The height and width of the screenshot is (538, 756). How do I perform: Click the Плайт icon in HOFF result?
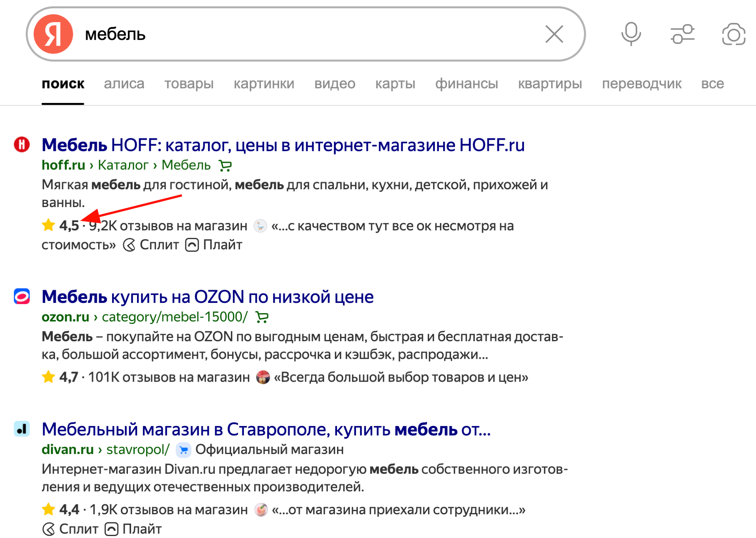[x=192, y=245]
